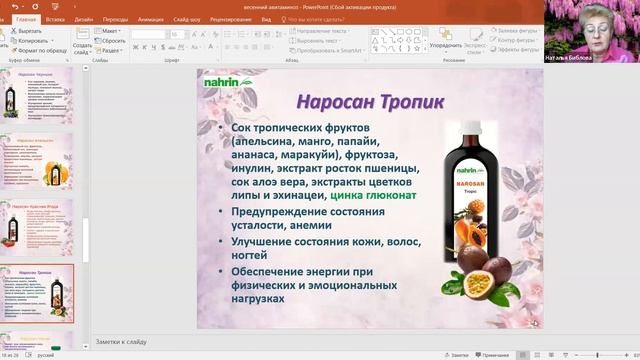
Task: Select the oval shape in shapes gallery
Action: [409, 32]
